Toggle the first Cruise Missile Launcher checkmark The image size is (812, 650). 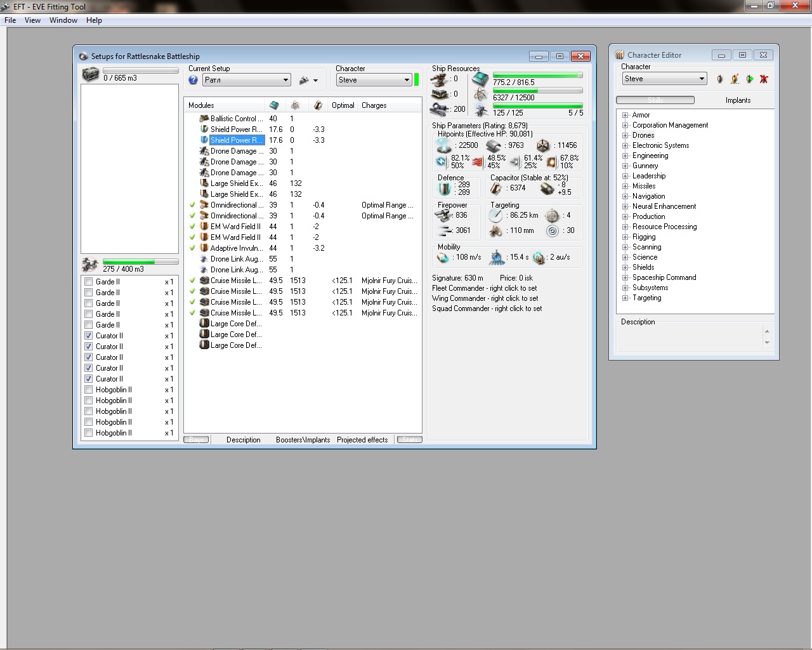coord(192,281)
